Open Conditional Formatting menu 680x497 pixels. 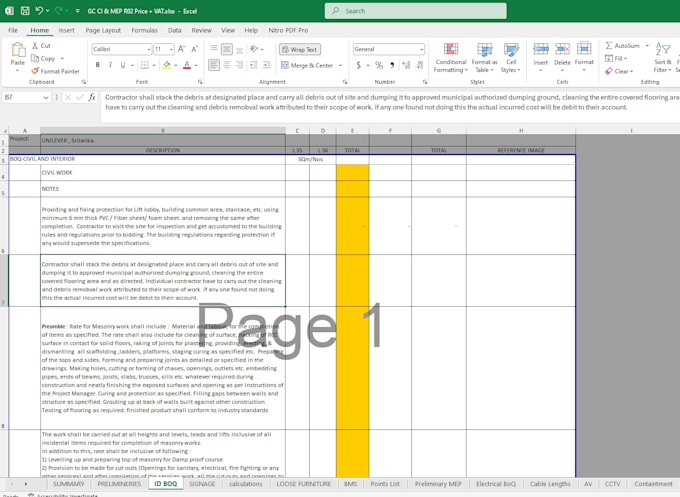click(451, 58)
